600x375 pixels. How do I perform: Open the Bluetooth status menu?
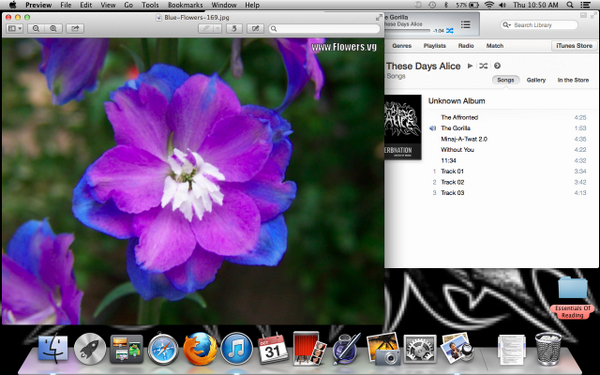[446, 5]
